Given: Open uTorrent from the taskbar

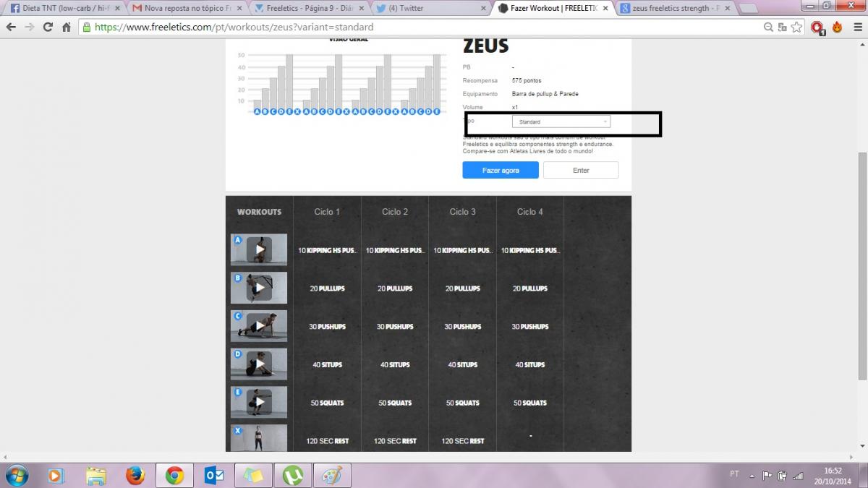Looking at the screenshot, I should coord(293,476).
